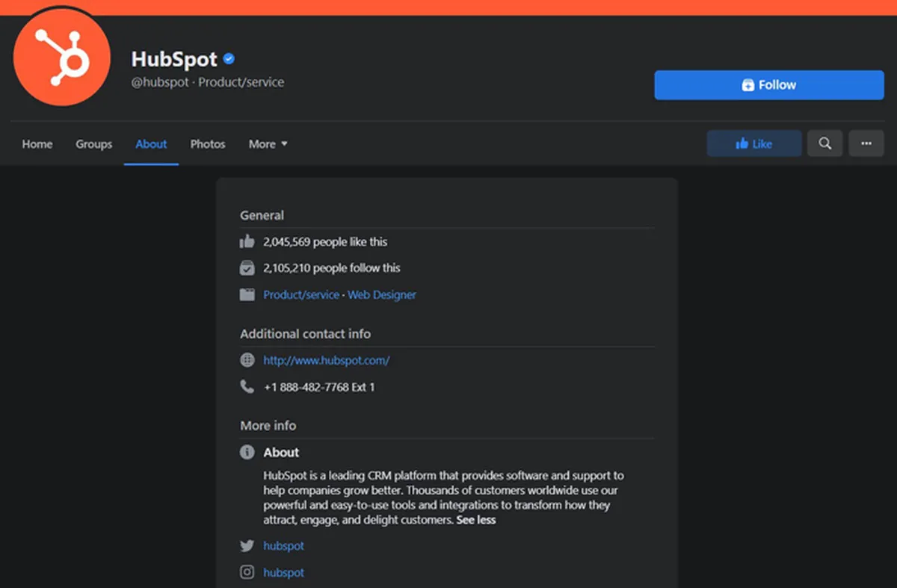The height and width of the screenshot is (588, 897).
Task: Switch to the Groups tab
Action: [94, 144]
